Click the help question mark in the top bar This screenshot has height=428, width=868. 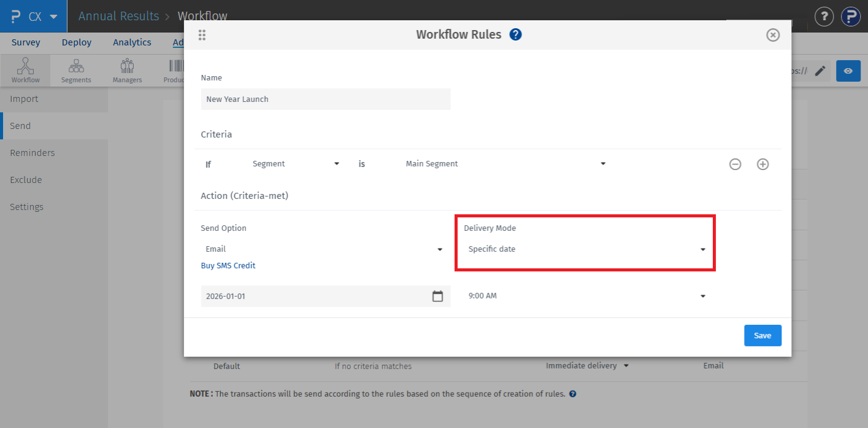[824, 17]
